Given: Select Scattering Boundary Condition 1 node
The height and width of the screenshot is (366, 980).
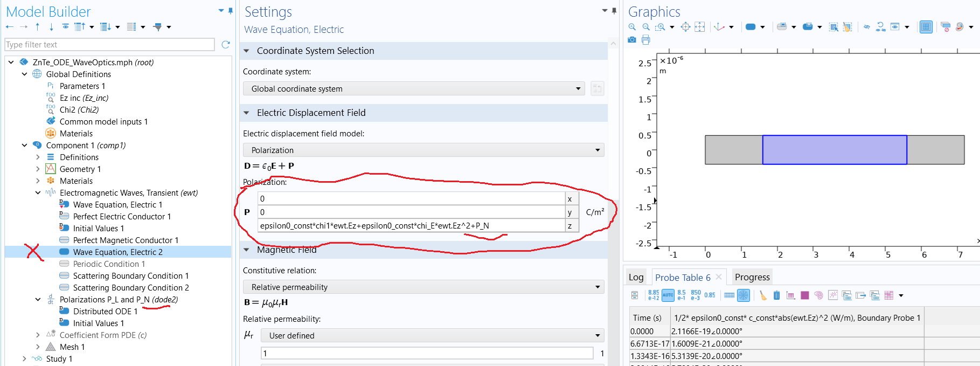Looking at the screenshot, I should (131, 276).
